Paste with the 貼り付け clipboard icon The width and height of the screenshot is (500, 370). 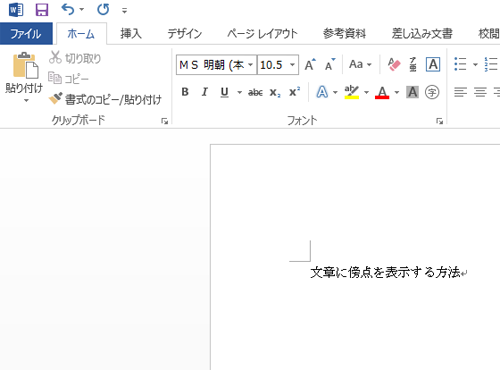click(x=25, y=65)
